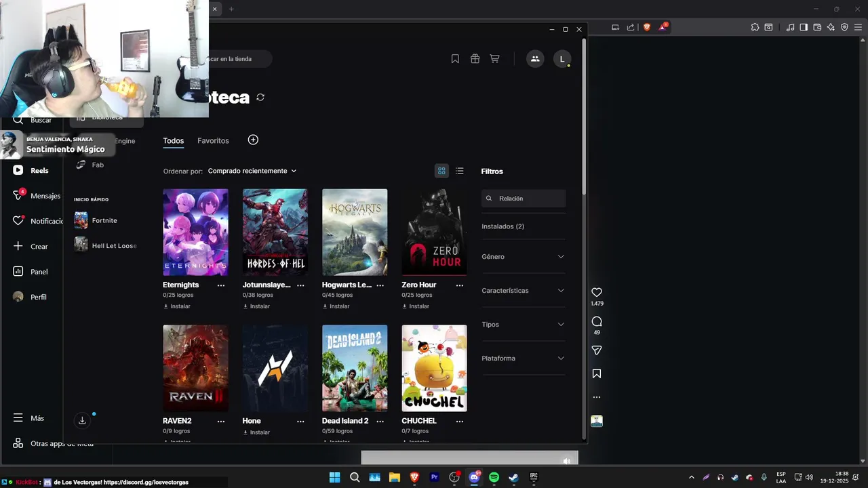Open Steam from the taskbar
868x488 pixels.
tap(514, 477)
